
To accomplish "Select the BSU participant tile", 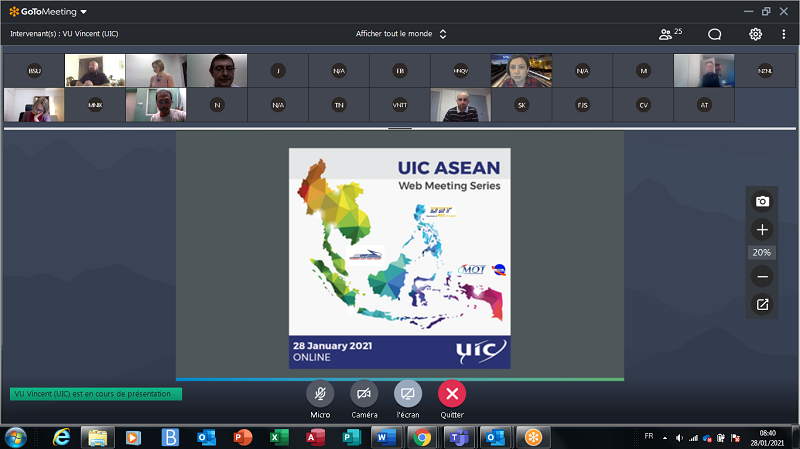I will point(34,70).
